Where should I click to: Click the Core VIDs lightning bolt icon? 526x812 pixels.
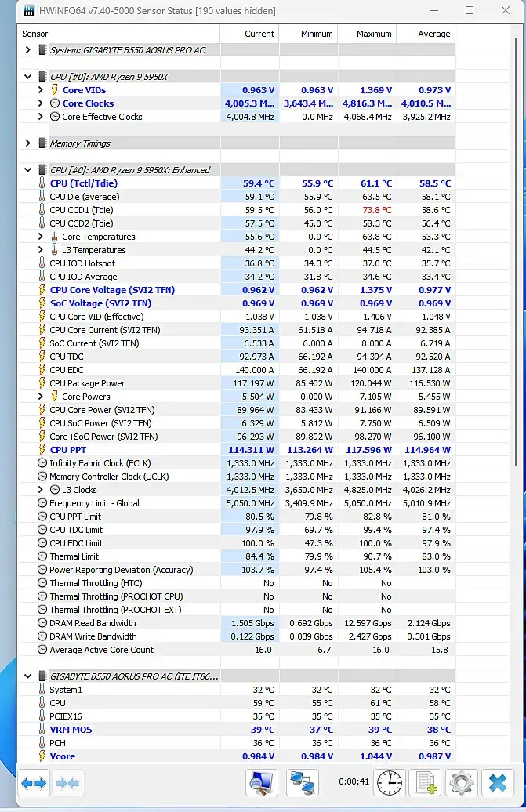[54, 90]
